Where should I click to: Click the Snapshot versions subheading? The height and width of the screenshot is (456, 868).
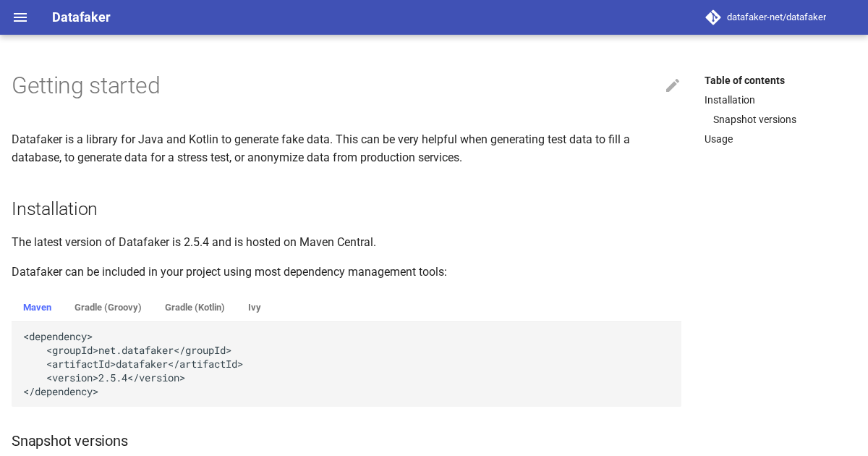coord(69,441)
